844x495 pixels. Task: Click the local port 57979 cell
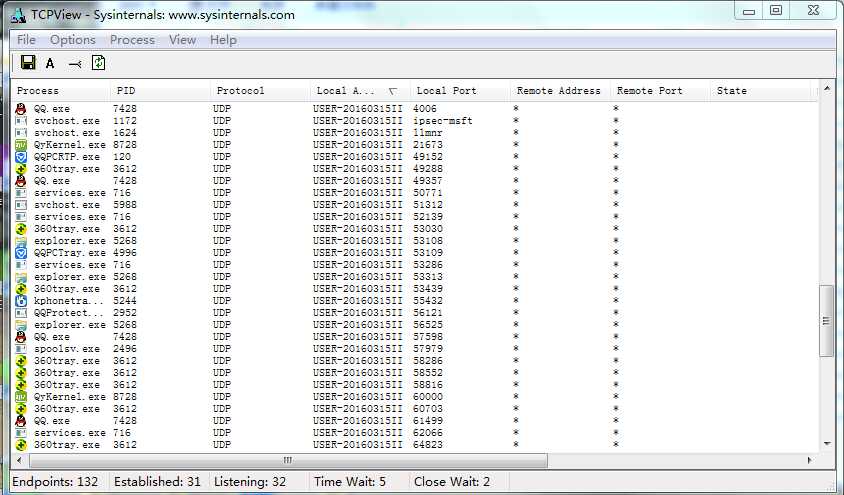[428, 349]
